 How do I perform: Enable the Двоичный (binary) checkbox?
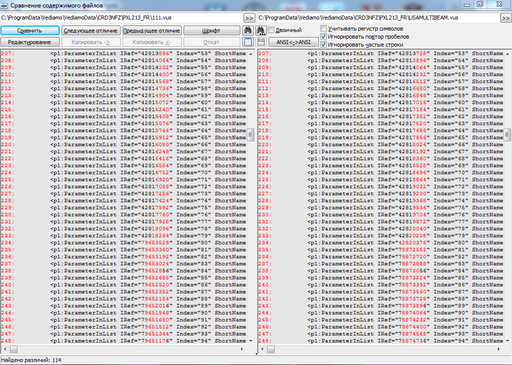coord(271,30)
